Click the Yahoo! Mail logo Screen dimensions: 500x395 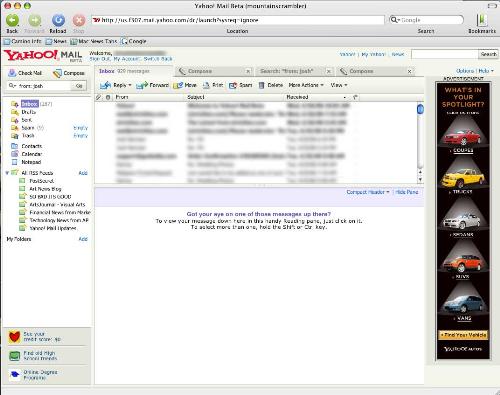43,56
